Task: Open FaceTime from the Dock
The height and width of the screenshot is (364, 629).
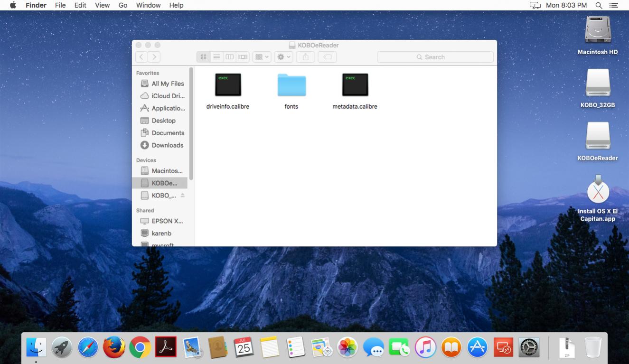Action: click(x=399, y=348)
